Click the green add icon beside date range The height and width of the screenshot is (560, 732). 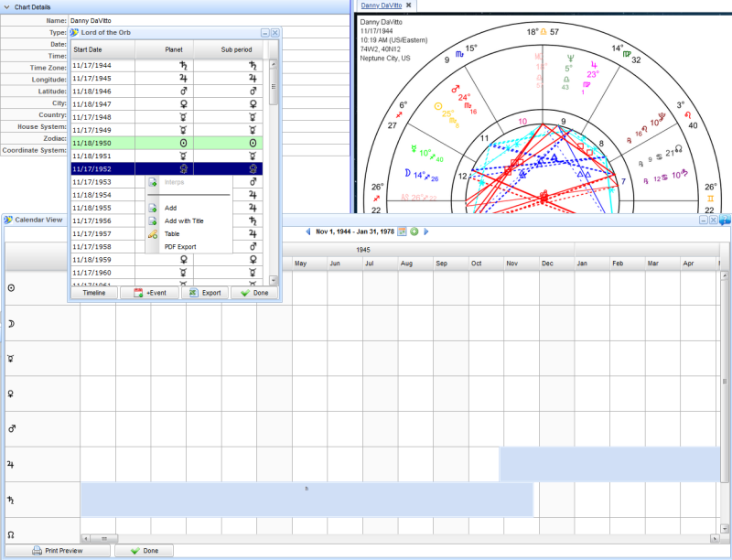[414, 232]
